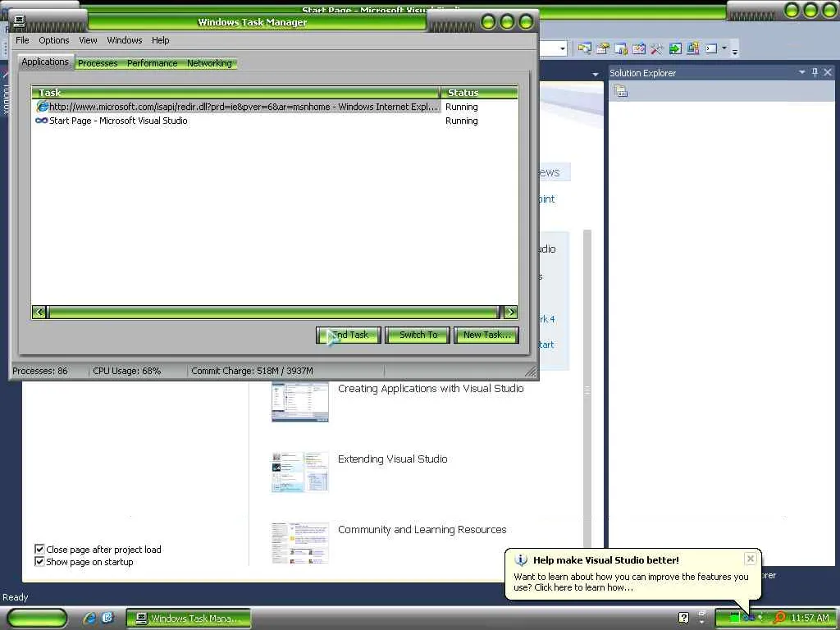Click the toolbar icon with the pencil overlay
This screenshot has height=630, width=840.
(x=638, y=48)
